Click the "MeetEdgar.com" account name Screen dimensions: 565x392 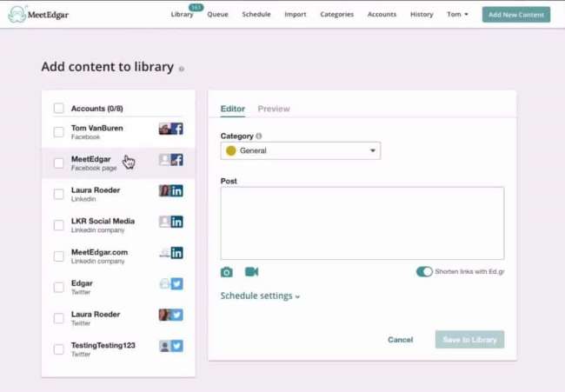(99, 252)
